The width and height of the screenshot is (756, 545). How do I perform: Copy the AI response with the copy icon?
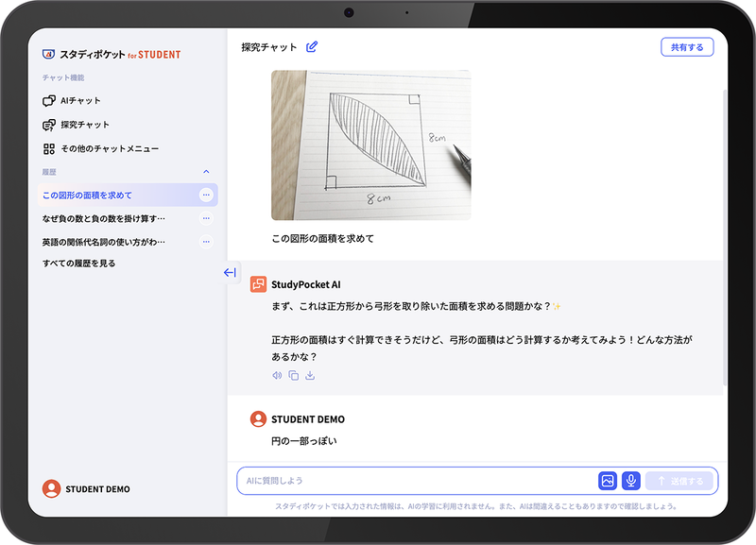(294, 375)
